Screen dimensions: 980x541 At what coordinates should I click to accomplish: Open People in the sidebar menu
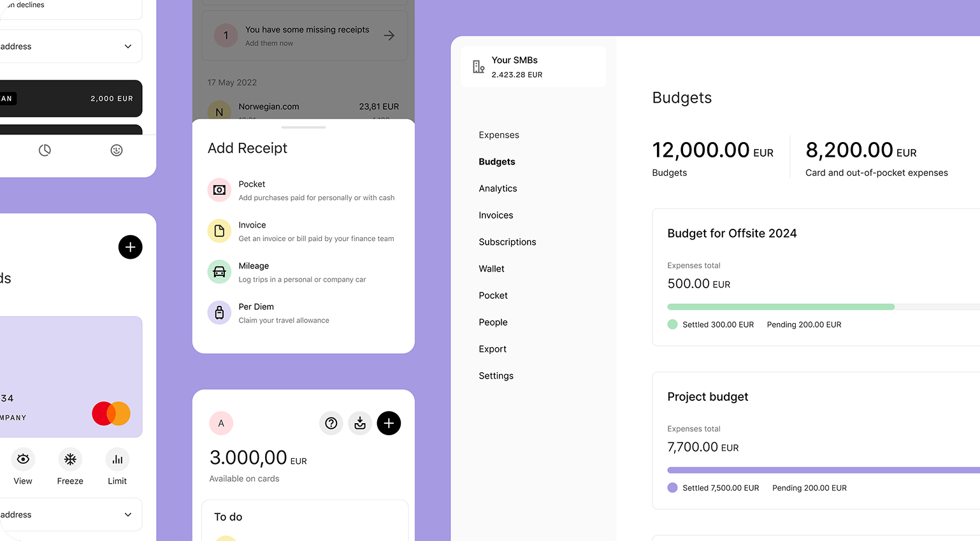493,322
